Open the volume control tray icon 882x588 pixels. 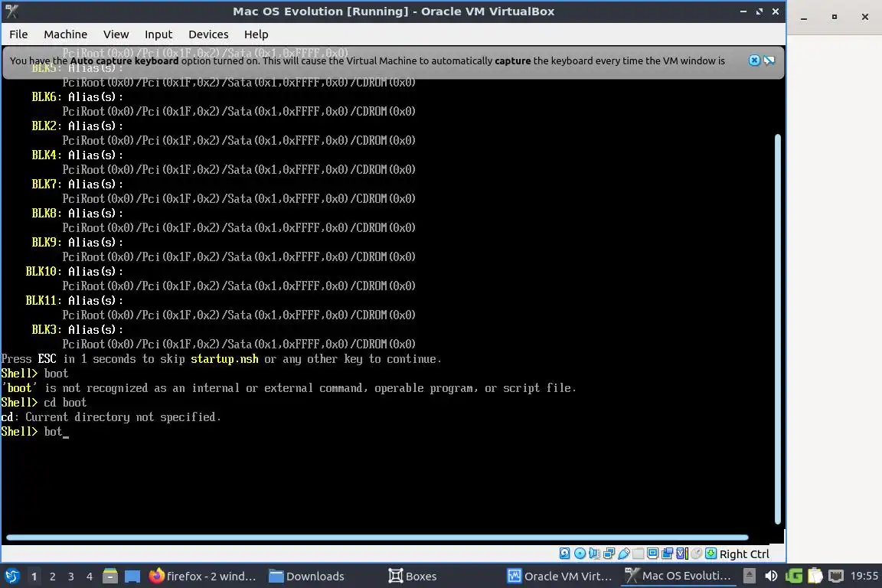[771, 576]
